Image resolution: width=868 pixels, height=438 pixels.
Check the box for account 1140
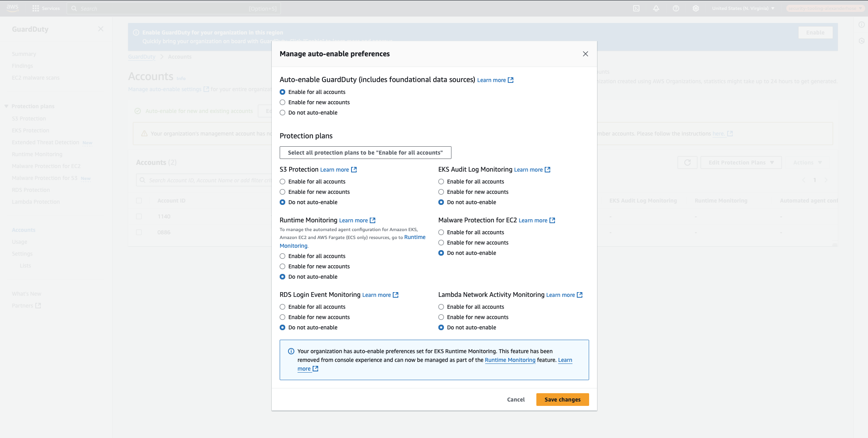[139, 216]
